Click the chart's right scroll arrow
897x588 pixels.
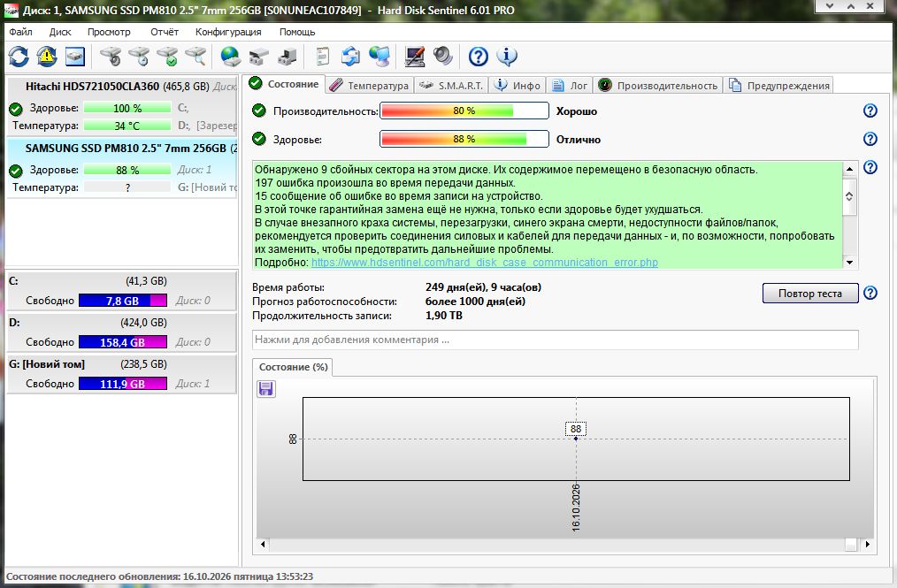tap(867, 545)
